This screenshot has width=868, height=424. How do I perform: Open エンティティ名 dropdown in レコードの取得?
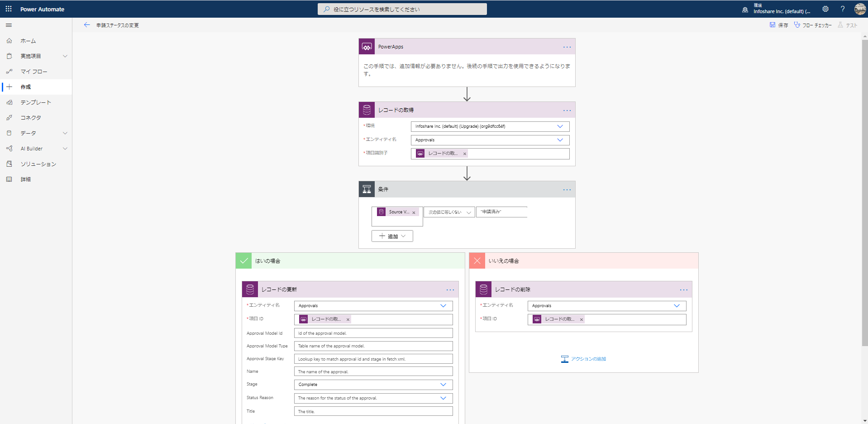coord(490,140)
